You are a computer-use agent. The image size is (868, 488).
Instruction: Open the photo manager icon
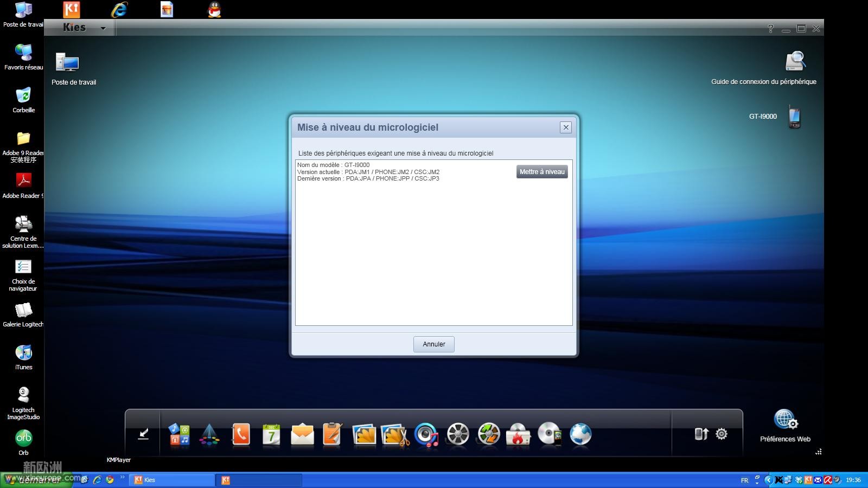click(364, 435)
